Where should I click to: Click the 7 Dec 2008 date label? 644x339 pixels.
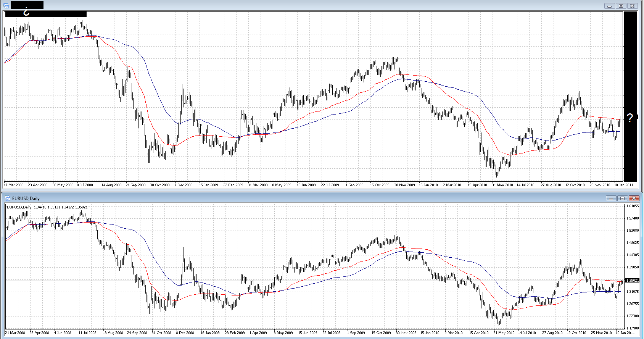(x=184, y=185)
